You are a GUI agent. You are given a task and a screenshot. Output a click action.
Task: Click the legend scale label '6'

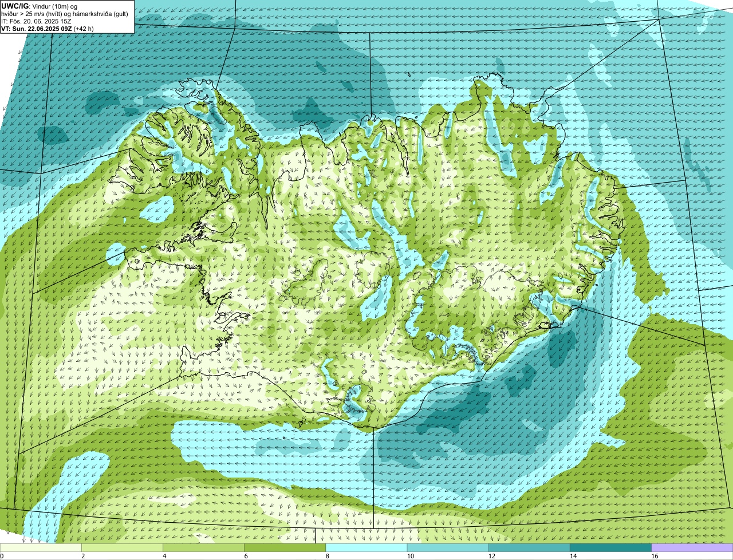click(x=246, y=556)
